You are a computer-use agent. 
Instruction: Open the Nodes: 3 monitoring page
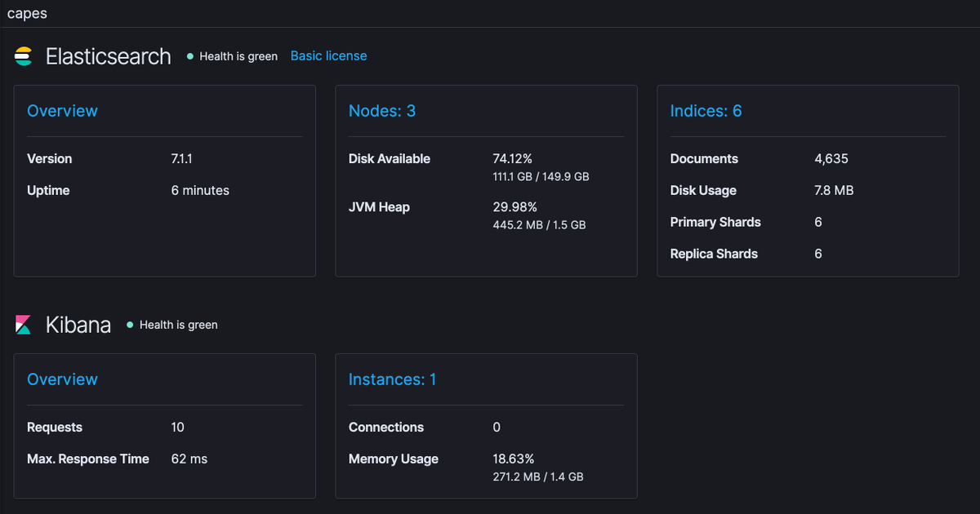tap(381, 110)
